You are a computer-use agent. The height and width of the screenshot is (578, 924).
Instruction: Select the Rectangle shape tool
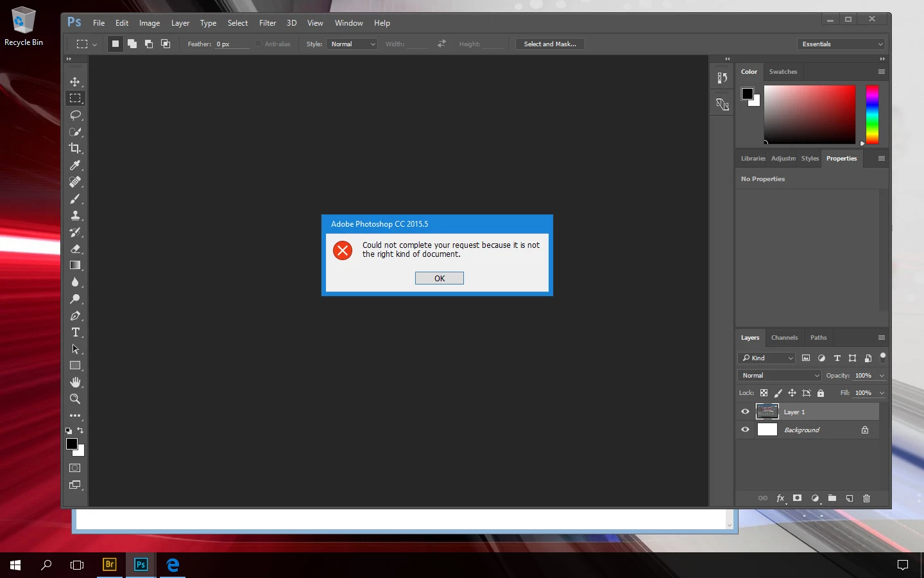pos(75,365)
